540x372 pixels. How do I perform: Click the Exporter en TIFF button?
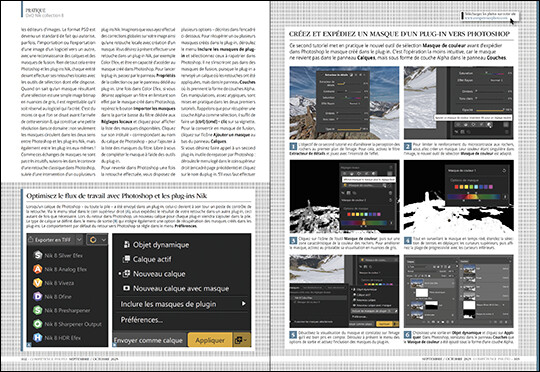pos(51,240)
